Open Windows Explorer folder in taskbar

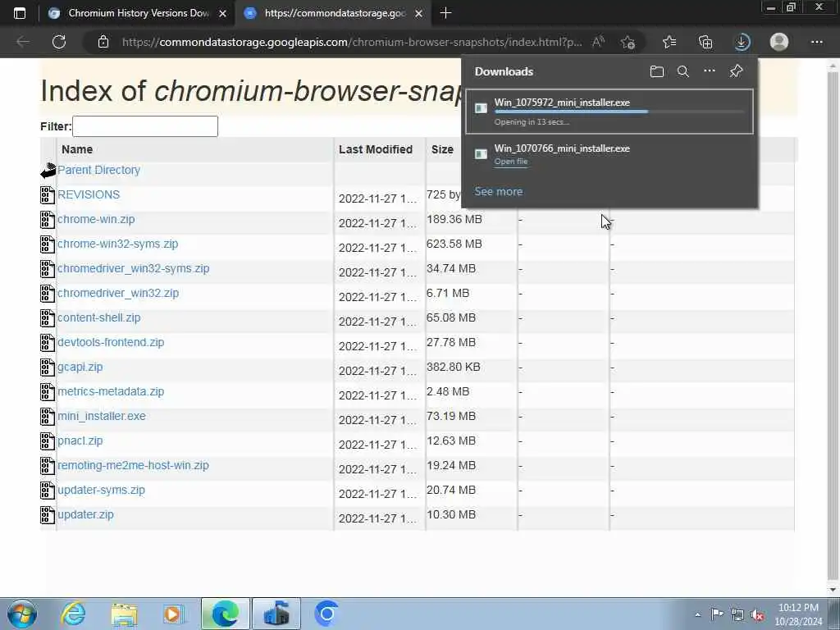[125, 614]
